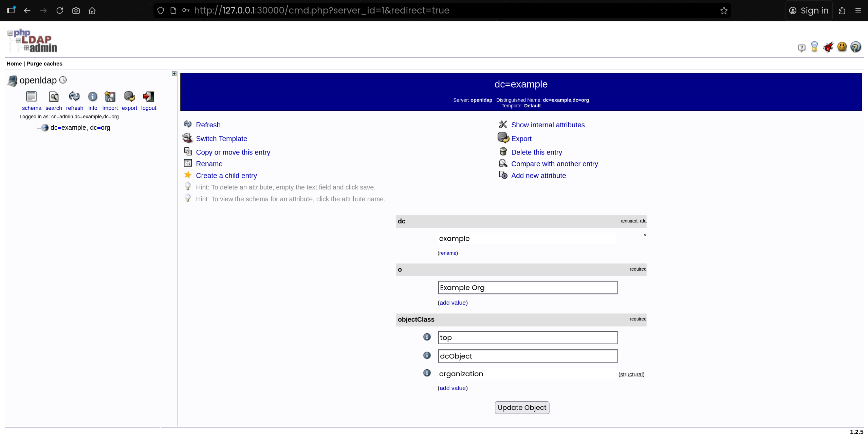This screenshot has width=868, height=438.
Task: Expand the dc=example,dc=org tree entry
Action: pyautogui.click(x=80, y=128)
